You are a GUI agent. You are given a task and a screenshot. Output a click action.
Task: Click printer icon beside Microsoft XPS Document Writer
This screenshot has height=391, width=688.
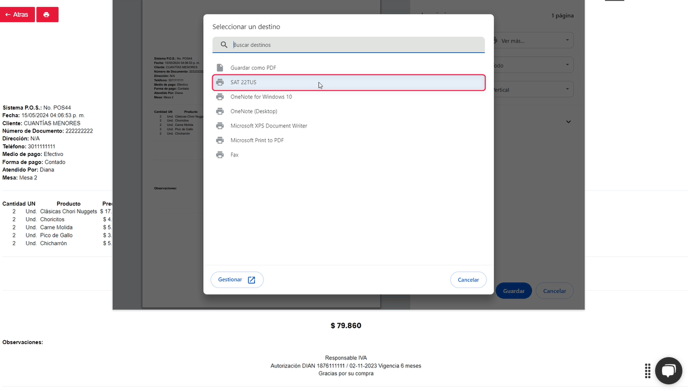pos(220,126)
